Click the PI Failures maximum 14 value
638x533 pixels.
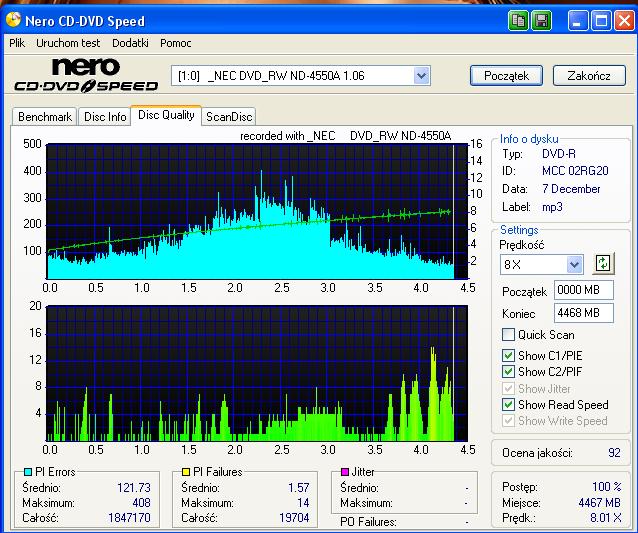pyautogui.click(x=303, y=503)
